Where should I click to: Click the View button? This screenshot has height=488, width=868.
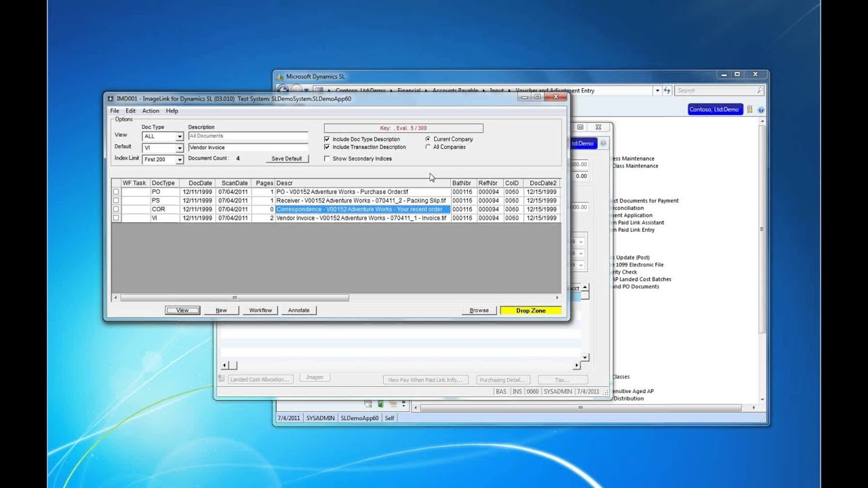[182, 310]
